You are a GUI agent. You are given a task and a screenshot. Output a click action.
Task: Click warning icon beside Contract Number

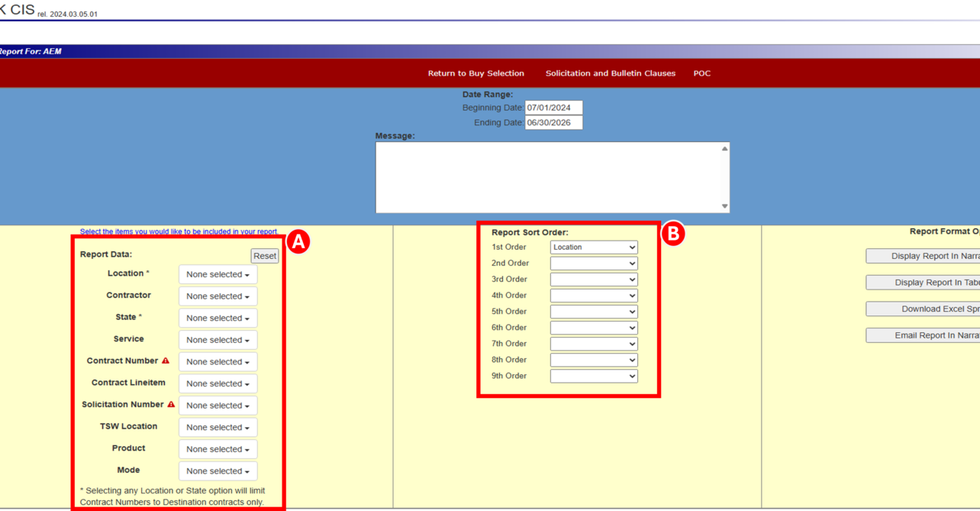166,361
